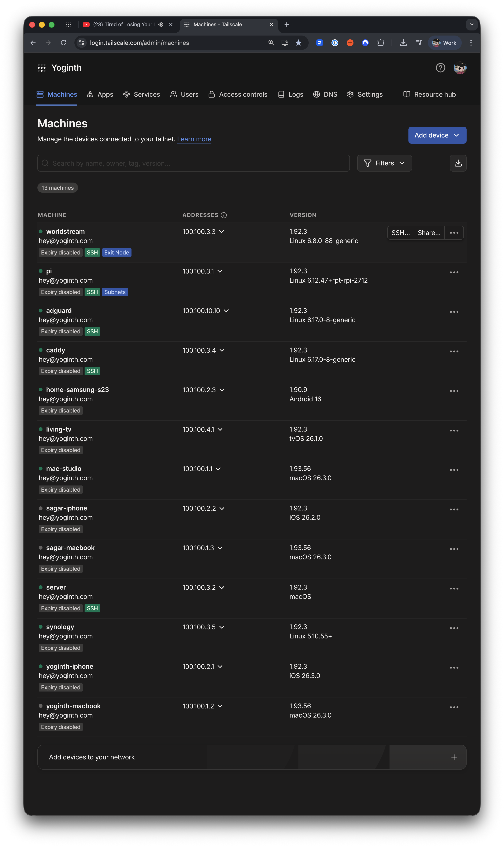Screen dimensions: 504x847
Task: Switch to the Access controls tab
Action: tap(238, 94)
